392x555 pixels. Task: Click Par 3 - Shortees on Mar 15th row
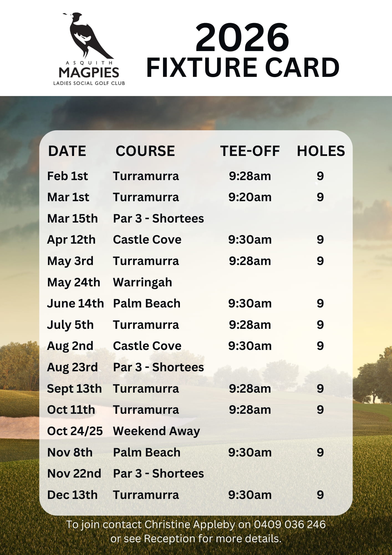pyautogui.click(x=158, y=219)
